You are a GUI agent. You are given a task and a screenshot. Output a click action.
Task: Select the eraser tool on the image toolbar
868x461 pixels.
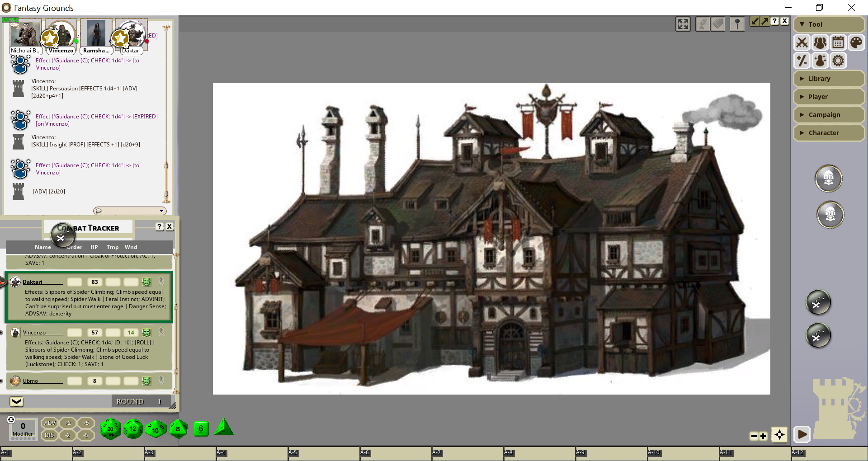point(718,24)
